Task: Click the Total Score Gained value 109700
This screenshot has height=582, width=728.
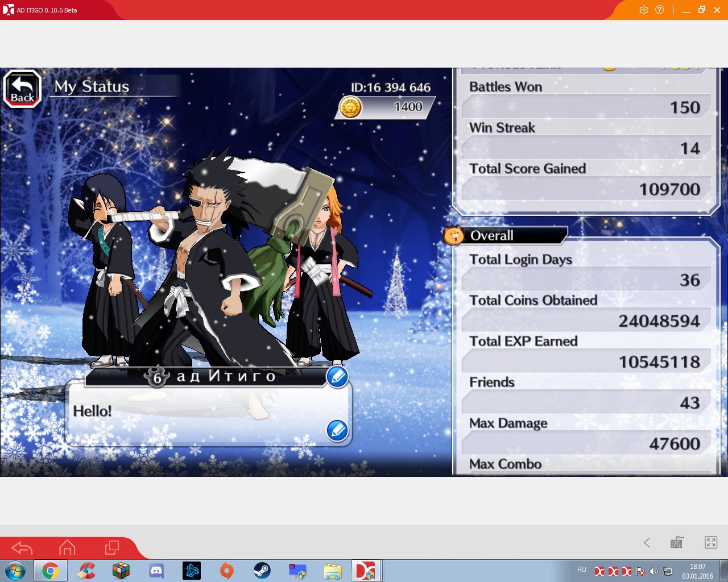Action: [669, 189]
